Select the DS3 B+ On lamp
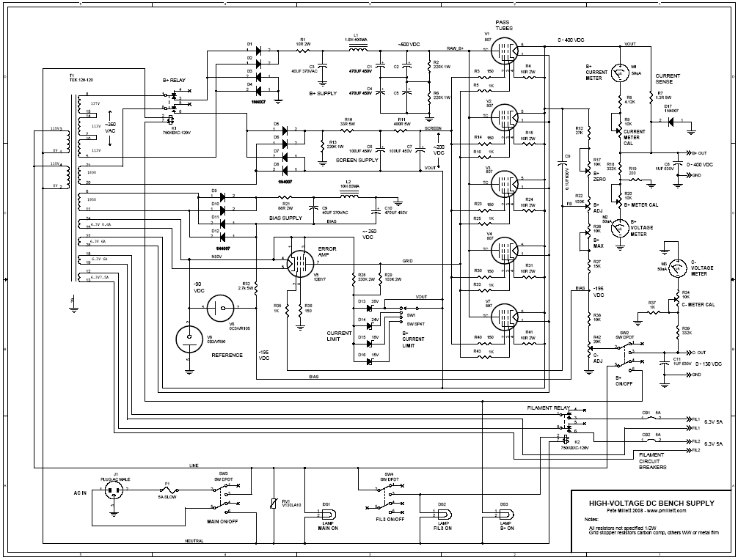Image resolution: width=738 pixels, height=560 pixels. point(505,513)
